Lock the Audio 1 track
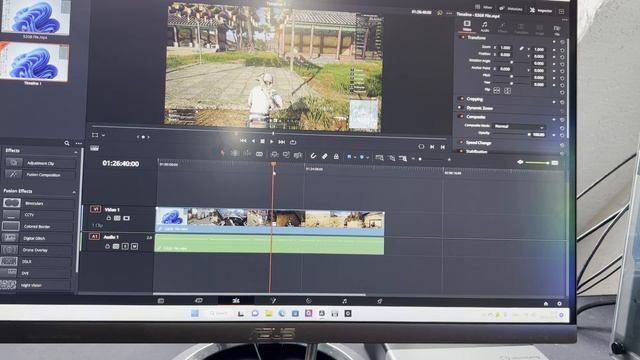The image size is (640, 360). click(107, 246)
